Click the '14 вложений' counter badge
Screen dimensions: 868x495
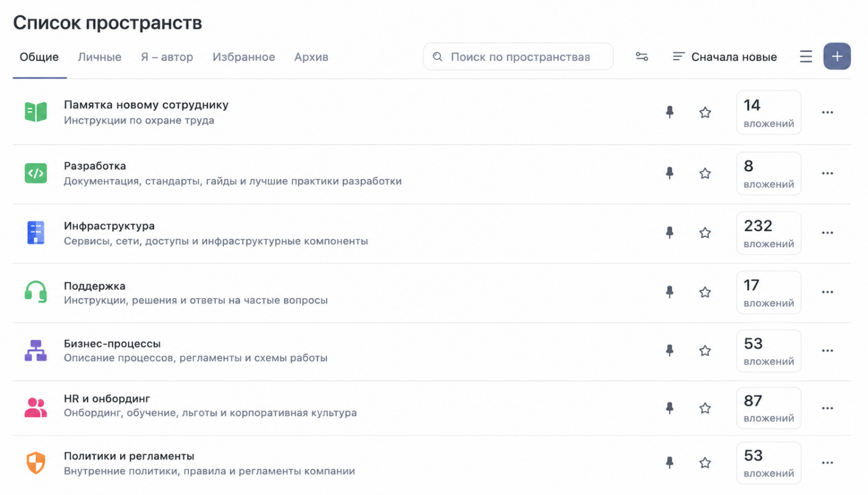[768, 112]
